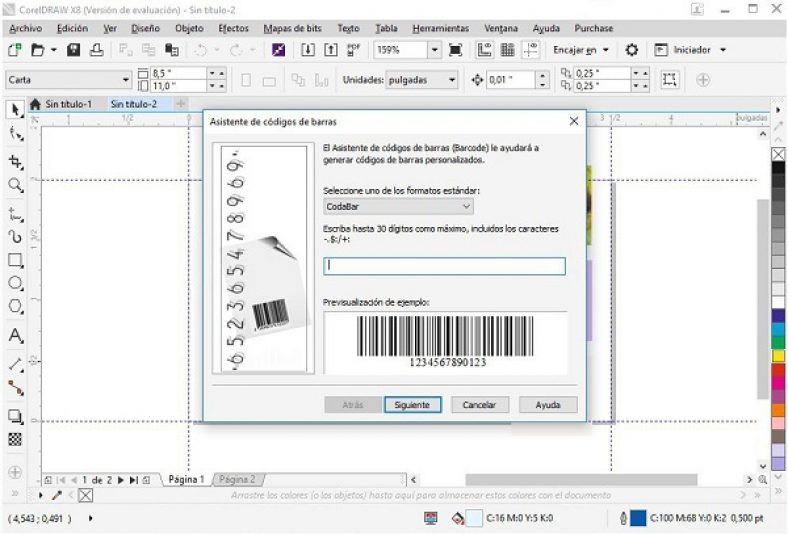The width and height of the screenshot is (788, 534).
Task: Click the Print icon
Action: [96, 50]
